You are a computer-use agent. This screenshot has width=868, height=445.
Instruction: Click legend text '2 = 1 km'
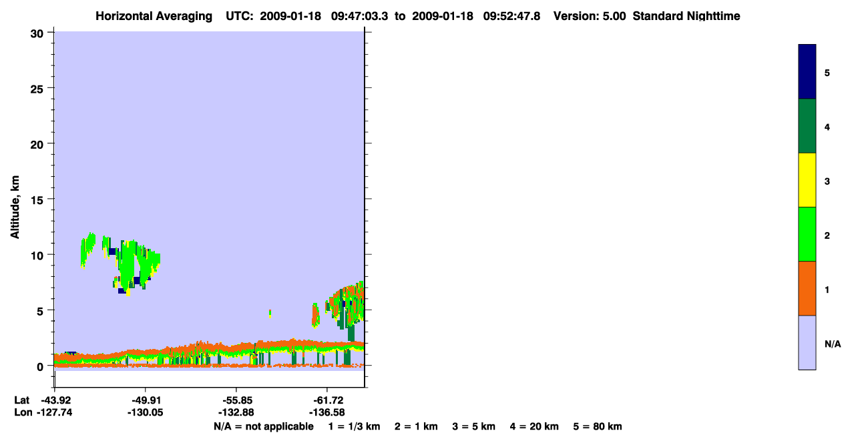[x=416, y=426]
